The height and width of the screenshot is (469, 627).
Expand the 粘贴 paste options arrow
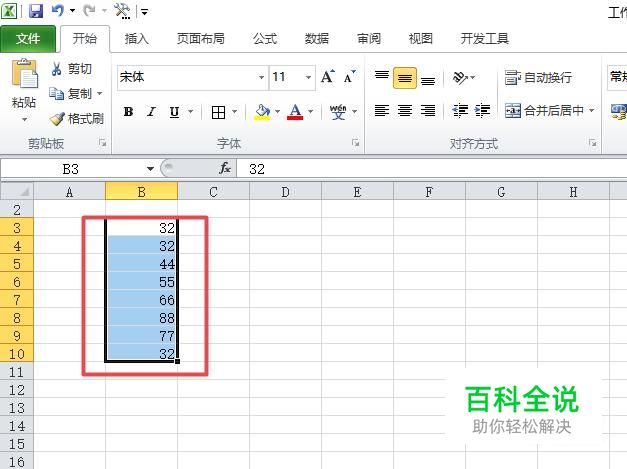(24, 119)
